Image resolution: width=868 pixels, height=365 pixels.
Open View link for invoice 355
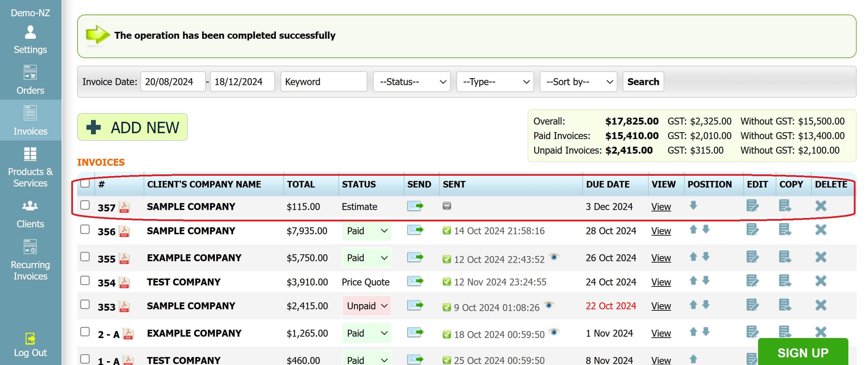[x=661, y=258]
